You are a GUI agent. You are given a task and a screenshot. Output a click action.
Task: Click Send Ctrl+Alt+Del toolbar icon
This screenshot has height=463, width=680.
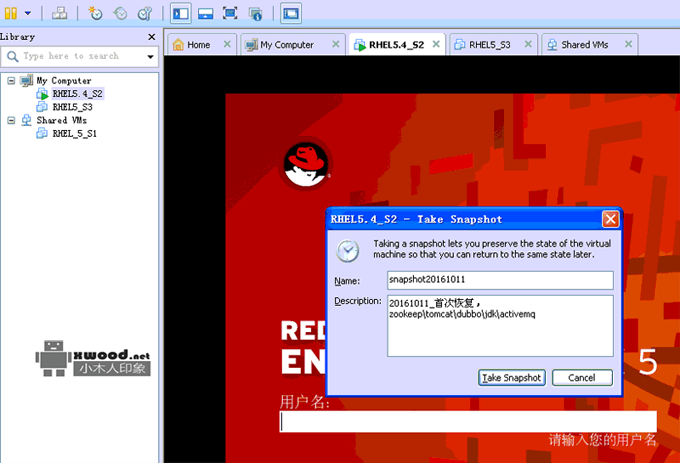click(x=59, y=13)
